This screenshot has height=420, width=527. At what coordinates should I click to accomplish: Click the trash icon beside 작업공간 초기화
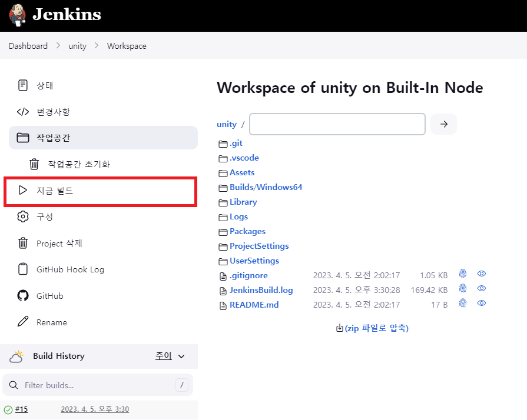[x=34, y=164]
